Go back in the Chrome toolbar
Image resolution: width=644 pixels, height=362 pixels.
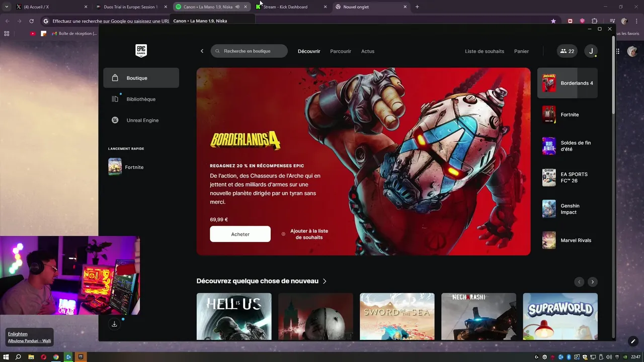[7, 21]
